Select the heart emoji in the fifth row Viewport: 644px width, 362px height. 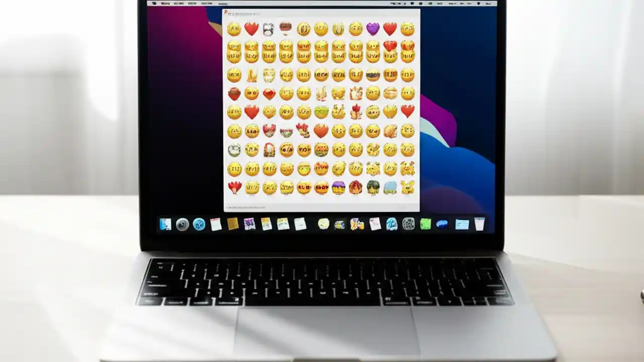pyautogui.click(x=251, y=112)
